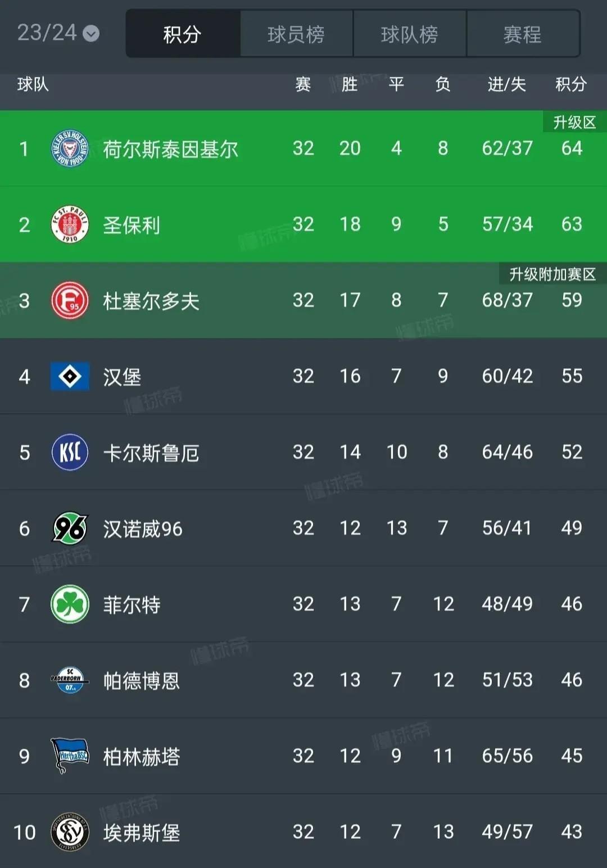The image size is (607, 868).
Task: Sort by the 积分 column header
Action: coord(571,84)
